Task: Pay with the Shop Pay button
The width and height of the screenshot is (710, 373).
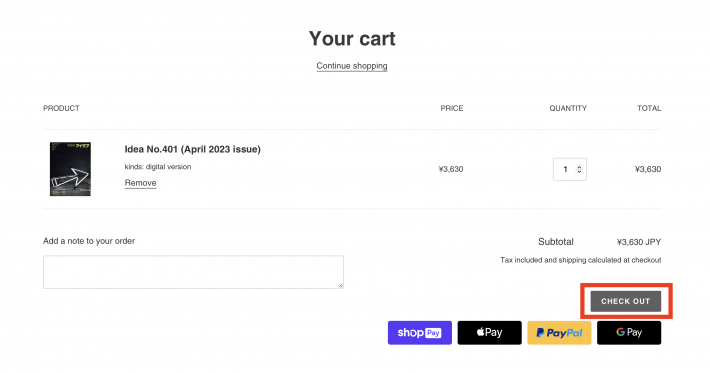Action: click(420, 333)
